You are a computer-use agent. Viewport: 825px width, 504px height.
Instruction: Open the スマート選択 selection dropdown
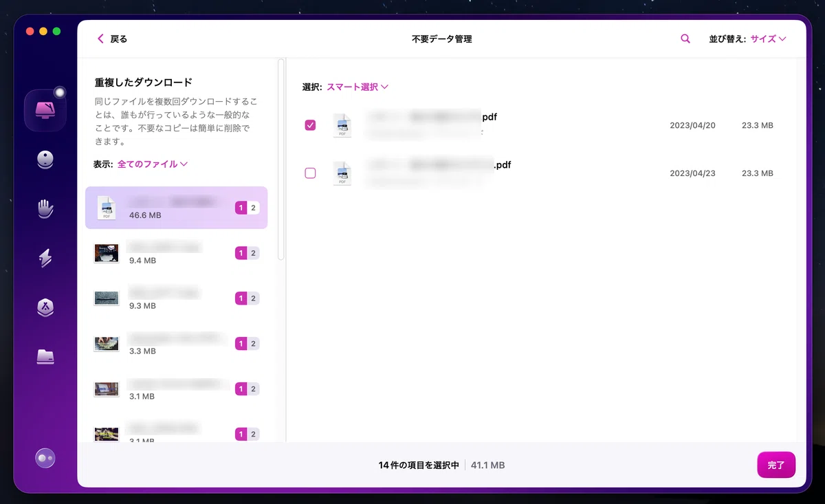click(357, 87)
